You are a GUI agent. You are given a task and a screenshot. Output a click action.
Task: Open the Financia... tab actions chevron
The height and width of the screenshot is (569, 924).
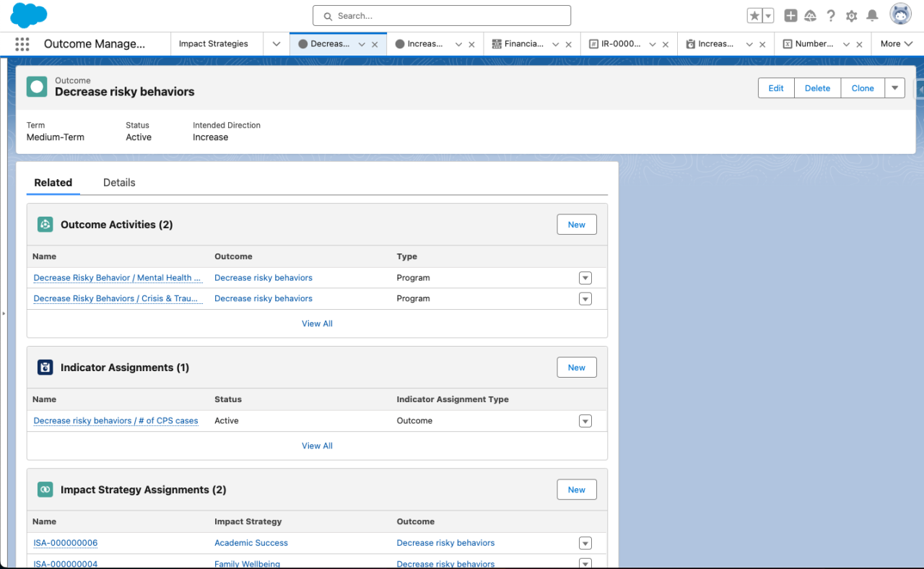pyautogui.click(x=555, y=44)
